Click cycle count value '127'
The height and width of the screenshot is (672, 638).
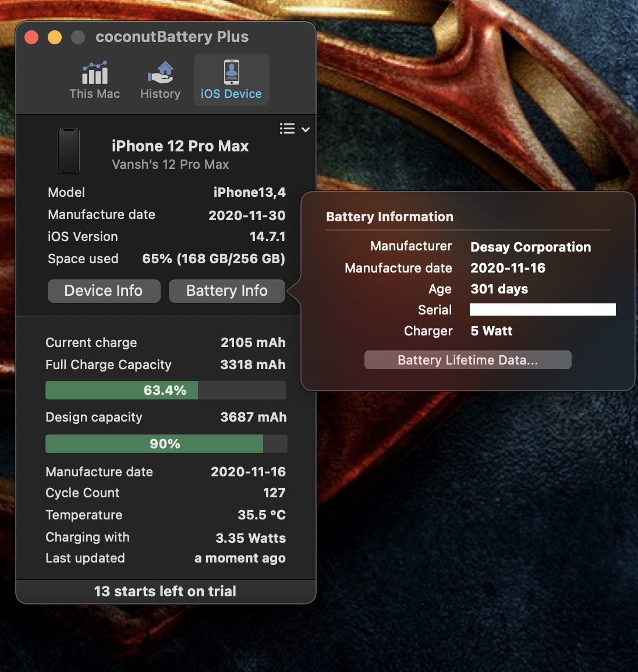274,493
